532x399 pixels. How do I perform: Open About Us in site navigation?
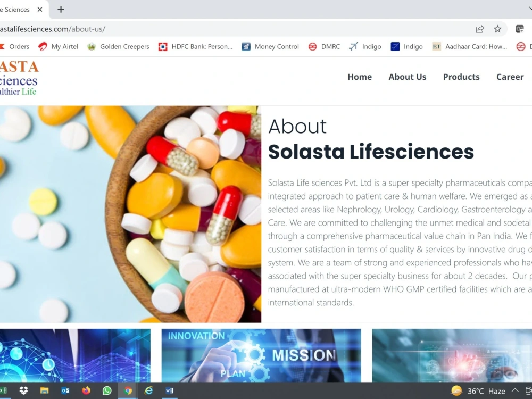[x=408, y=77]
